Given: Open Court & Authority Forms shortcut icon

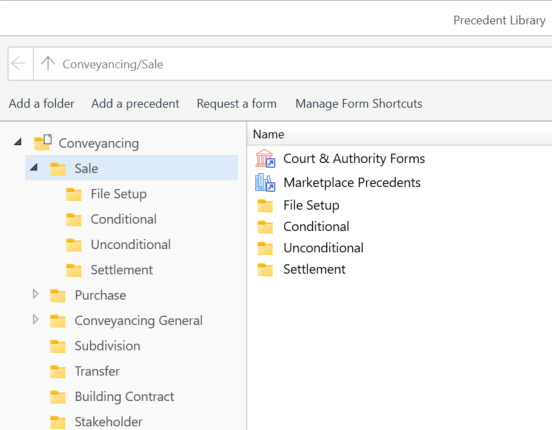Looking at the screenshot, I should click(265, 159).
